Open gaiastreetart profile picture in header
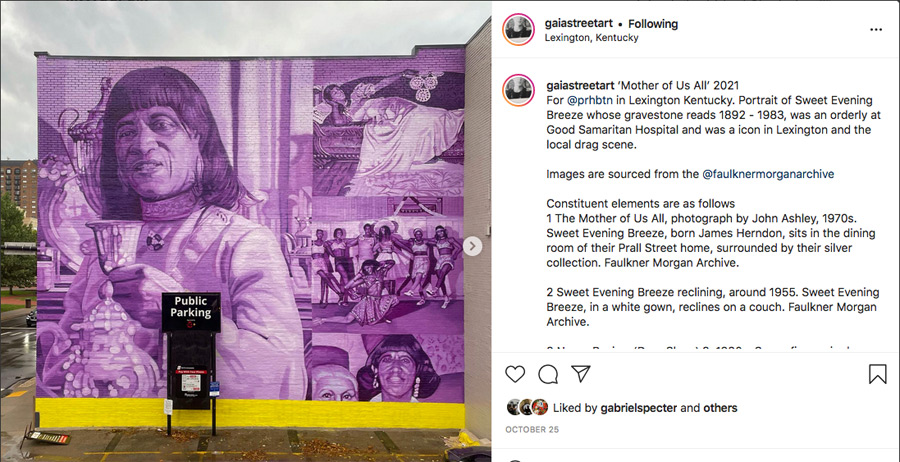This screenshot has height=462, width=900. (518, 30)
